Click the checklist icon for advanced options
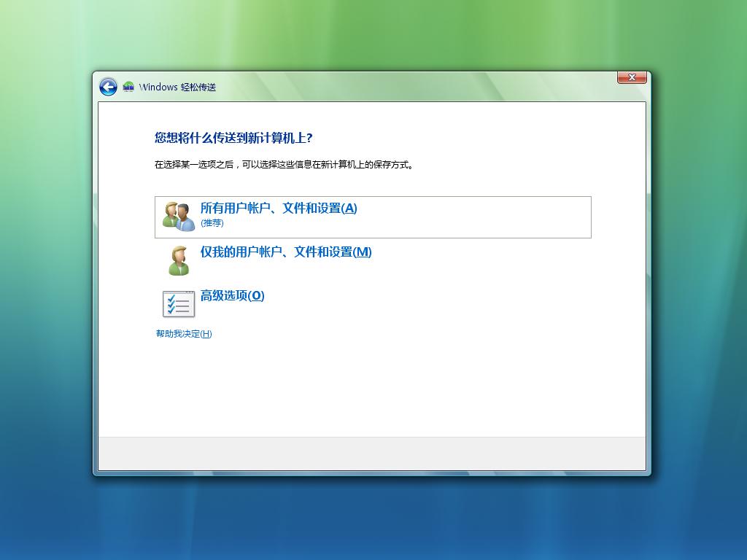Screen dimensions: 747x560 click(x=179, y=304)
